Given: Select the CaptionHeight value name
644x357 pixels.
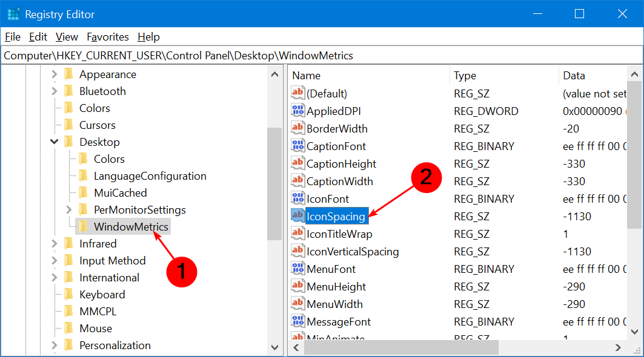Looking at the screenshot, I should [341, 164].
